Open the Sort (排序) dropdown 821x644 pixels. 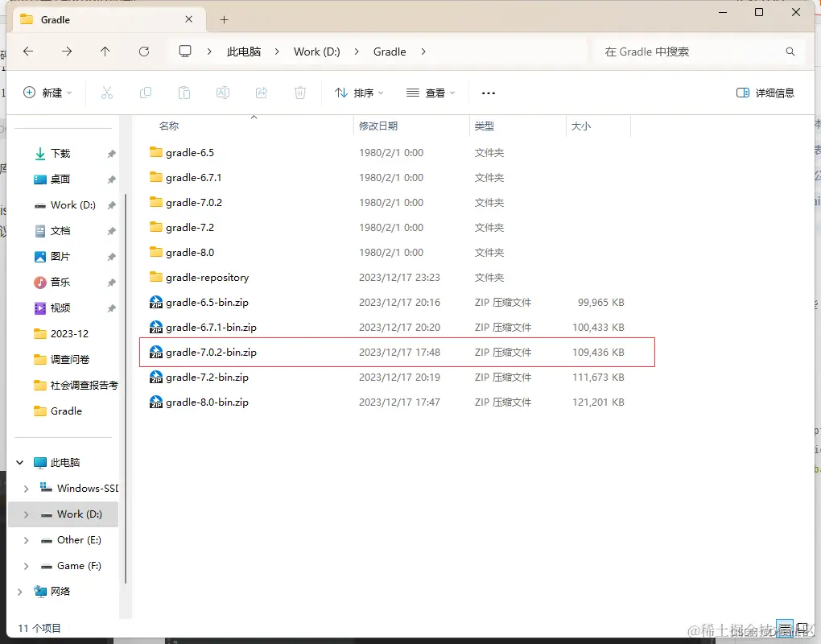pyautogui.click(x=359, y=93)
